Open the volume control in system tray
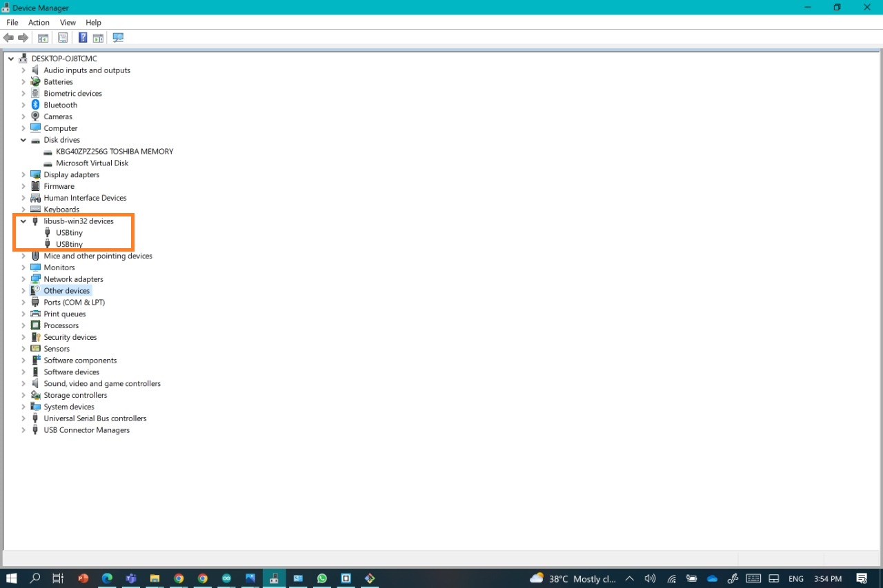883x588 pixels. click(650, 578)
